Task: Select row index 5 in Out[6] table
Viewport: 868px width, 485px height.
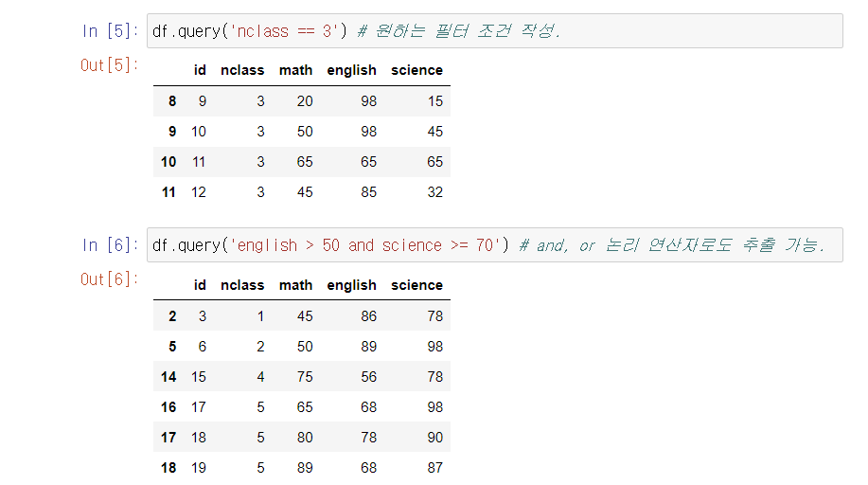Action: click(x=172, y=347)
